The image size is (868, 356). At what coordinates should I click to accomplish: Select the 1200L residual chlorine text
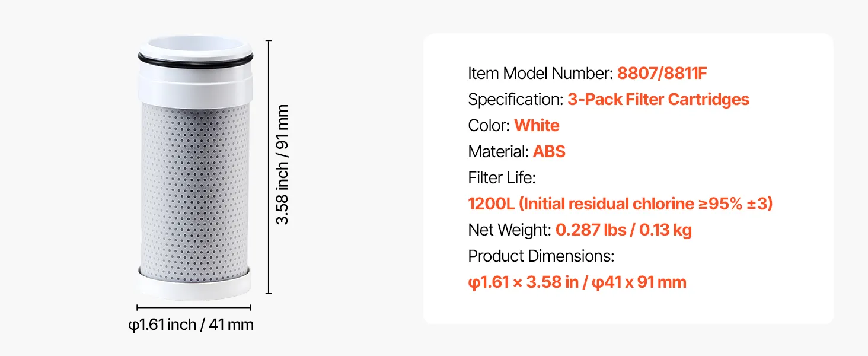pos(621,204)
